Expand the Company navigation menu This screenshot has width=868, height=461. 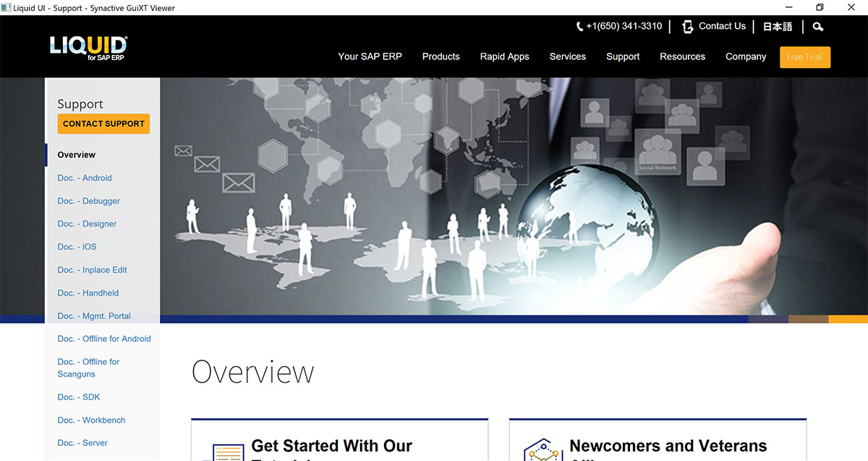(x=746, y=56)
